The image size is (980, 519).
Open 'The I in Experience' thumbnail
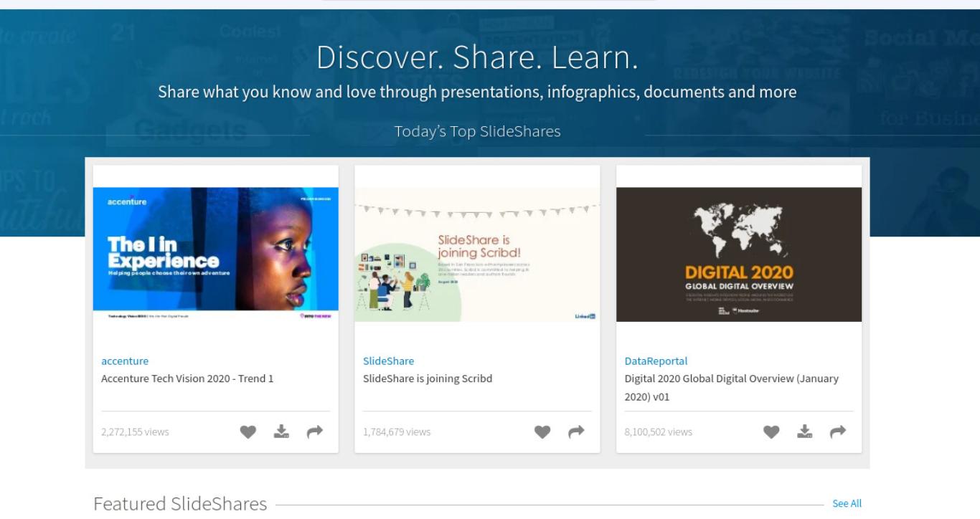coord(216,254)
